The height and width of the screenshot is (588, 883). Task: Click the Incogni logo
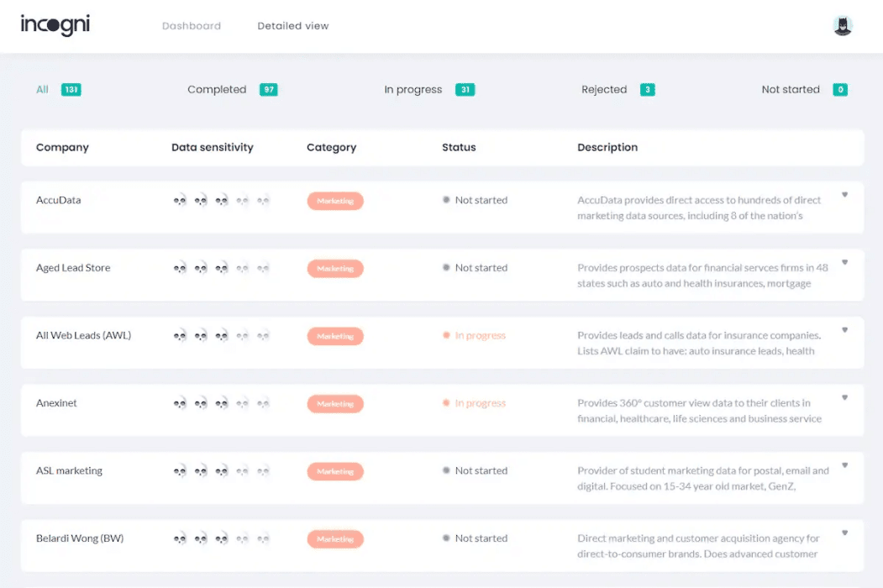[x=55, y=25]
